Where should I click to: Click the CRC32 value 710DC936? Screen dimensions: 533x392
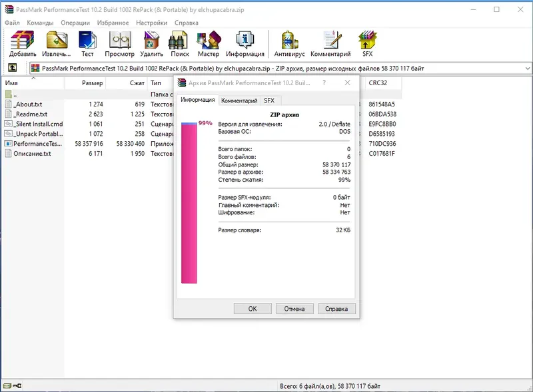coord(382,144)
